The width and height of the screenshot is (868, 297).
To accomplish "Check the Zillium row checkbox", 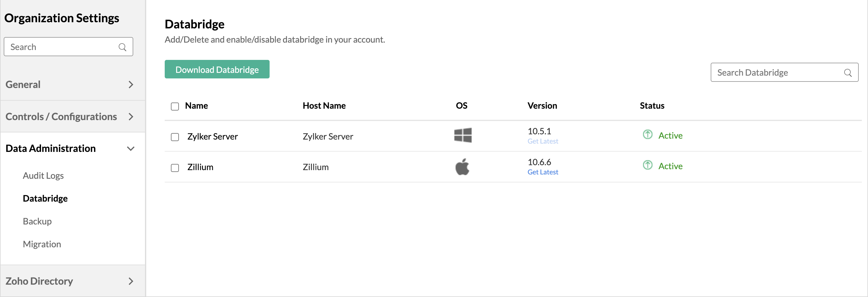I will (x=175, y=168).
